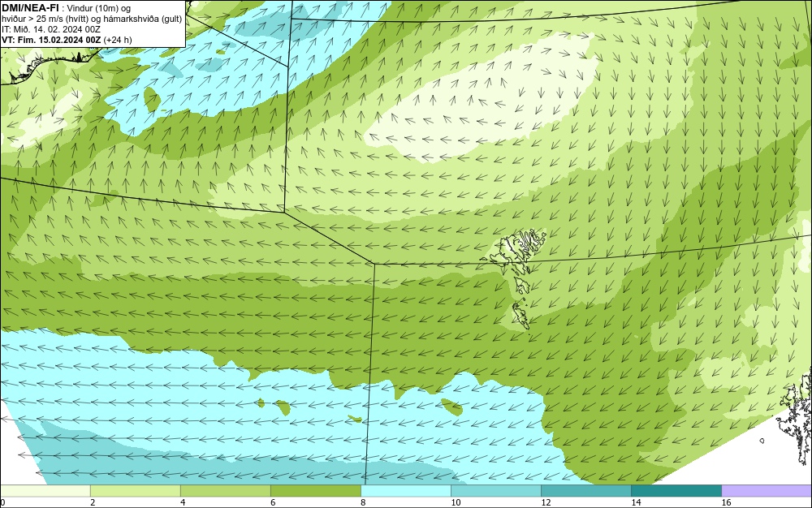This screenshot has width=812, height=508.
Task: Click the "DMI/NEA-FI" title text
Action: [30, 7]
